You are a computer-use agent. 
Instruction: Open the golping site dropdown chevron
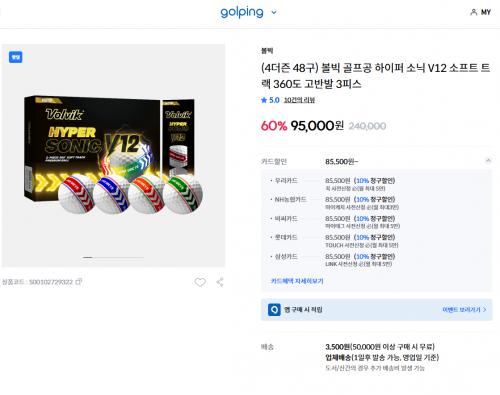(x=274, y=13)
